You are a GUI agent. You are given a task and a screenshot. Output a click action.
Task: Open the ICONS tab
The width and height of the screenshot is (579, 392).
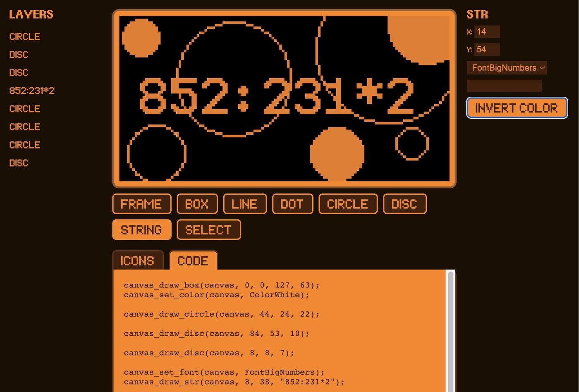(138, 261)
